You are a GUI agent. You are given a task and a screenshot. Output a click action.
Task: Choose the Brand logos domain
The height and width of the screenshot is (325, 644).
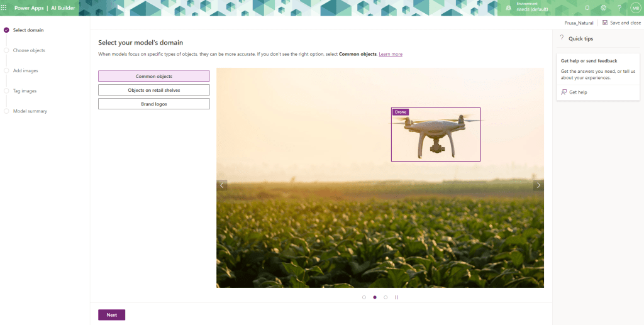153,104
